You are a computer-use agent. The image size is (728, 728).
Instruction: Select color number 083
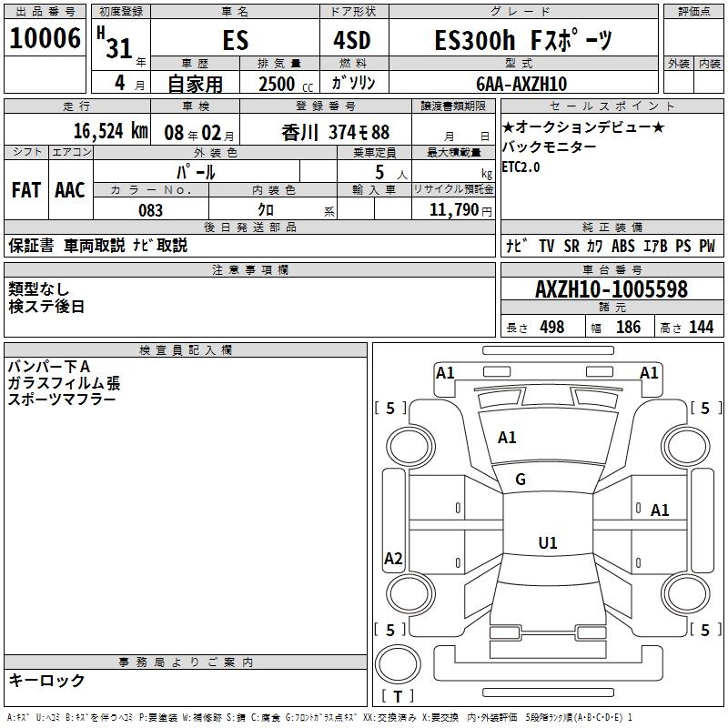(151, 210)
